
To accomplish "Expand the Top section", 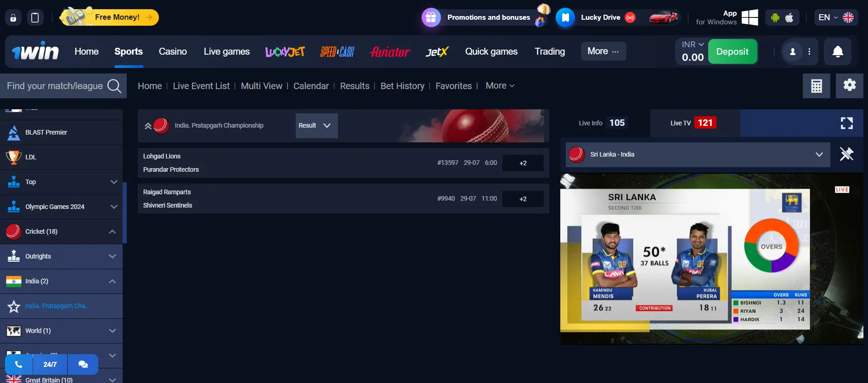I will pyautogui.click(x=61, y=182).
